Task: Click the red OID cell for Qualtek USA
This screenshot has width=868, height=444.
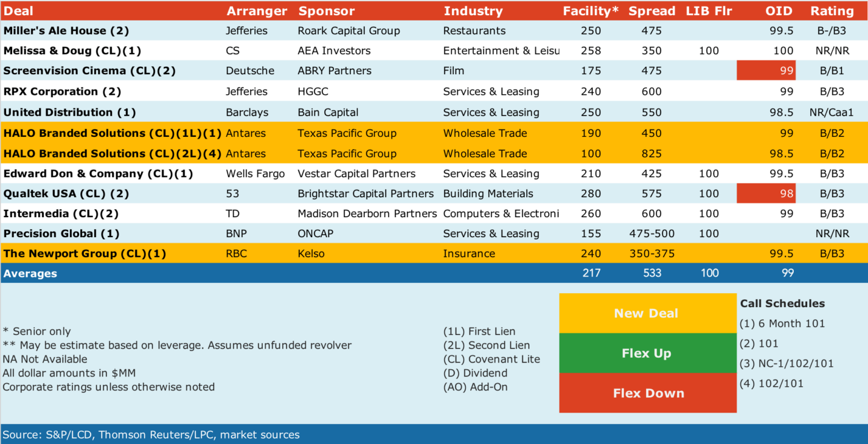Action: [x=766, y=194]
